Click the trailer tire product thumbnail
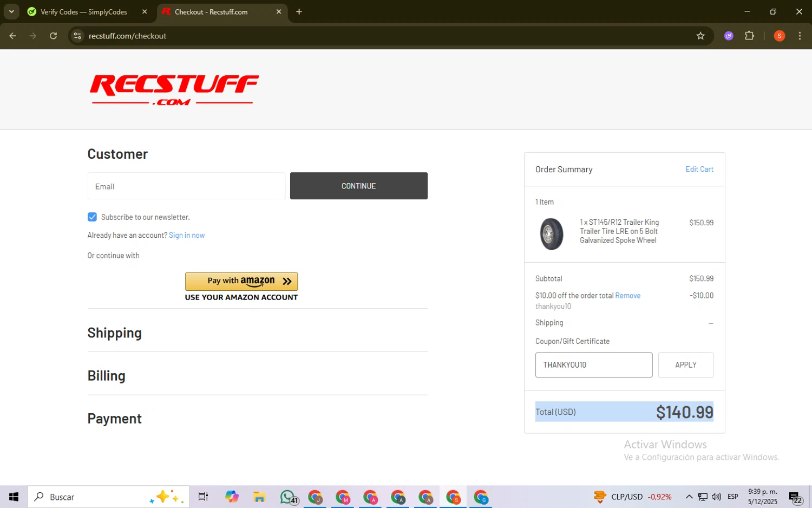The height and width of the screenshot is (508, 812). 552,233
